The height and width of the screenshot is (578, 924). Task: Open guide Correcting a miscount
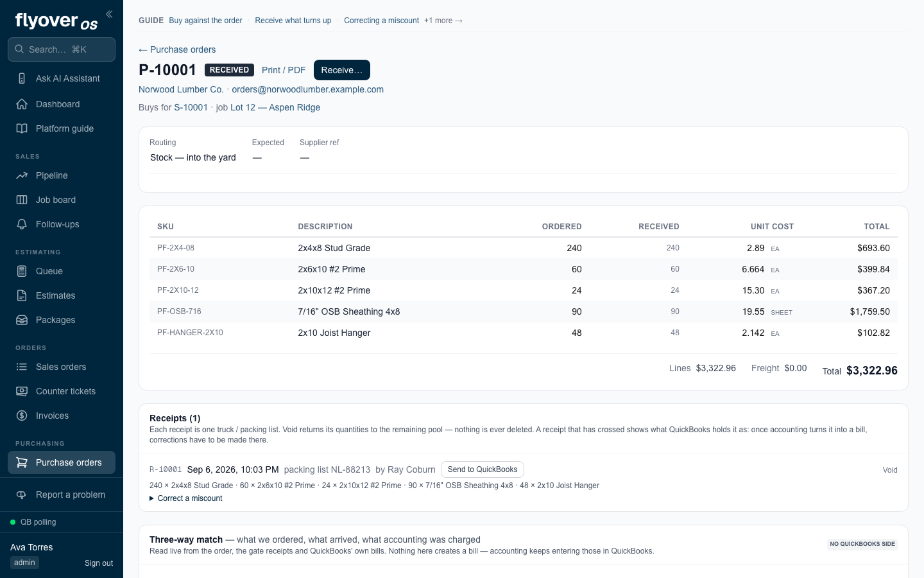click(x=381, y=21)
